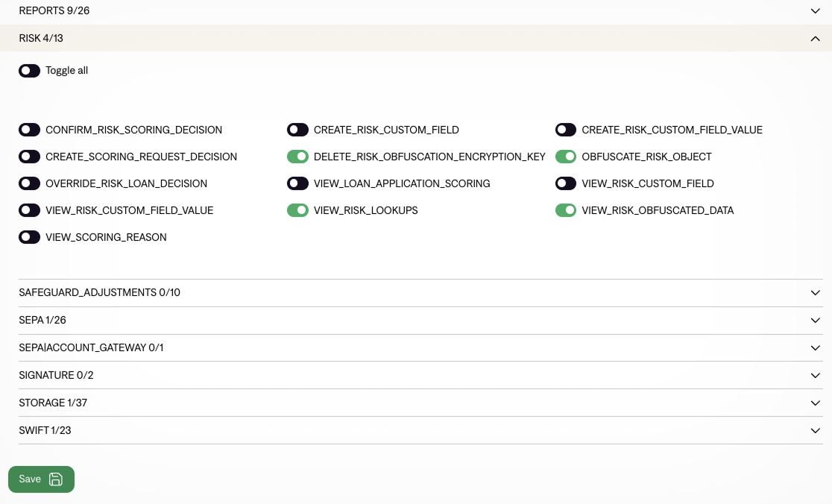
Task: Turn on CREATE_RISK_CUSTOM_FIELD_VALUE switch
Action: pos(566,130)
